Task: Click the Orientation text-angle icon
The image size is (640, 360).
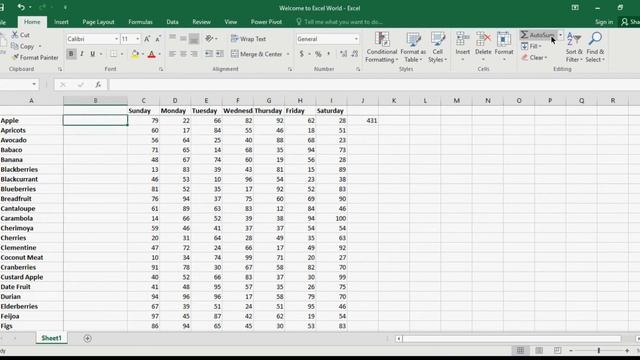Action: coord(209,39)
